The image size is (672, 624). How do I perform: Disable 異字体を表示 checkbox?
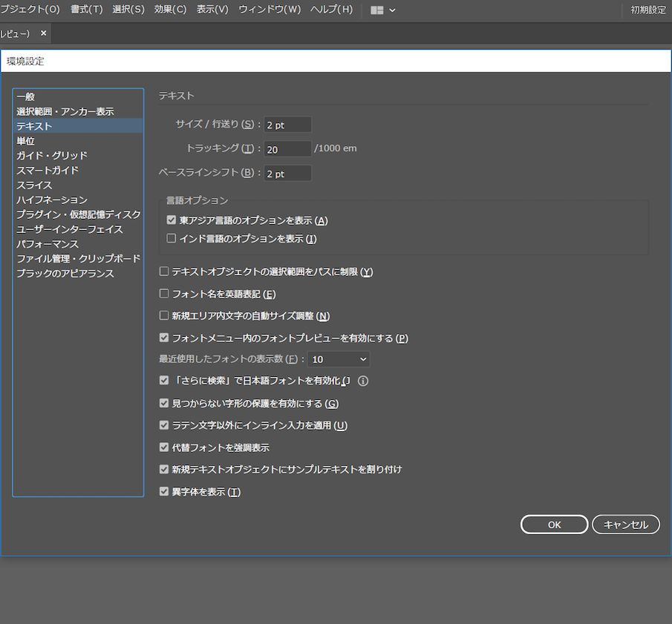164,490
